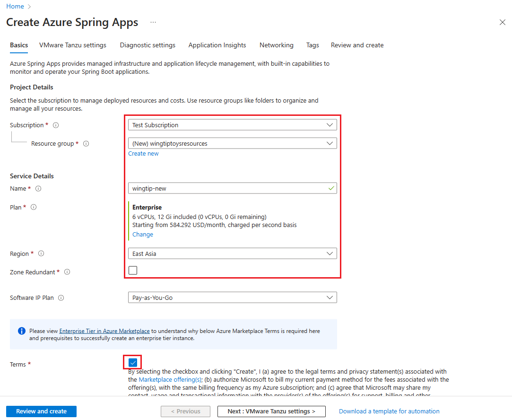Click the blue info icon in the banner
Viewport: 512px width, 420px height.
[22, 331]
